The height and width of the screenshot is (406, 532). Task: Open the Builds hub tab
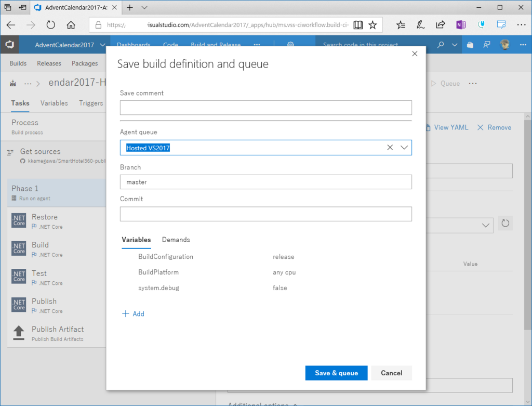pos(18,63)
